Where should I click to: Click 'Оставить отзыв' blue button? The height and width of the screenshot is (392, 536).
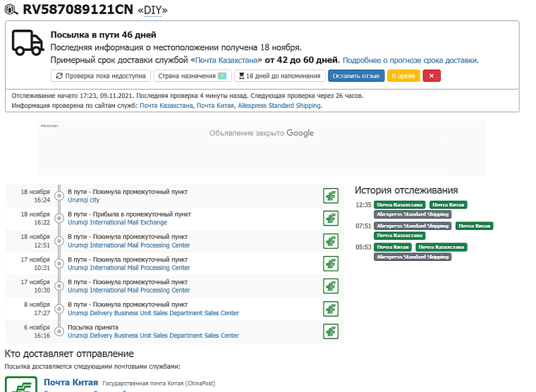356,76
